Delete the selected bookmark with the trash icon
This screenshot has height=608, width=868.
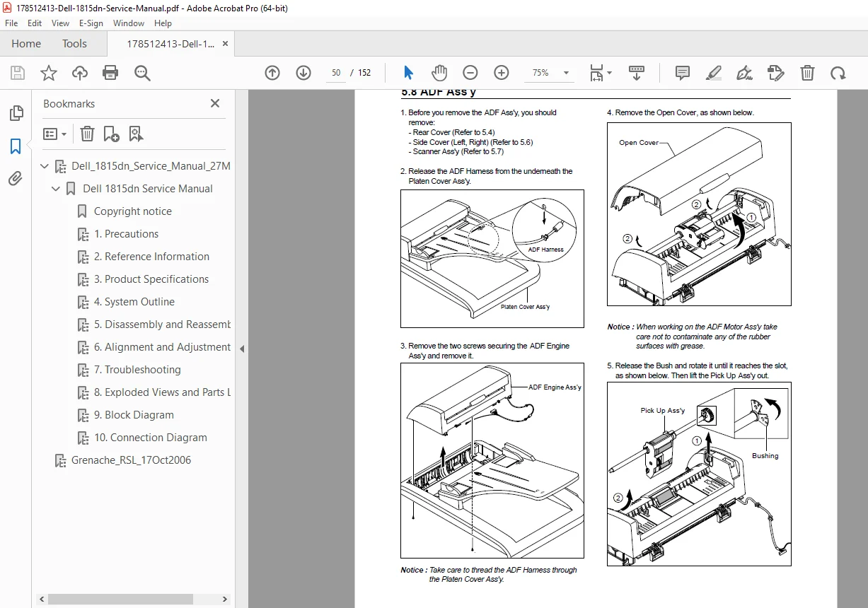[87, 134]
